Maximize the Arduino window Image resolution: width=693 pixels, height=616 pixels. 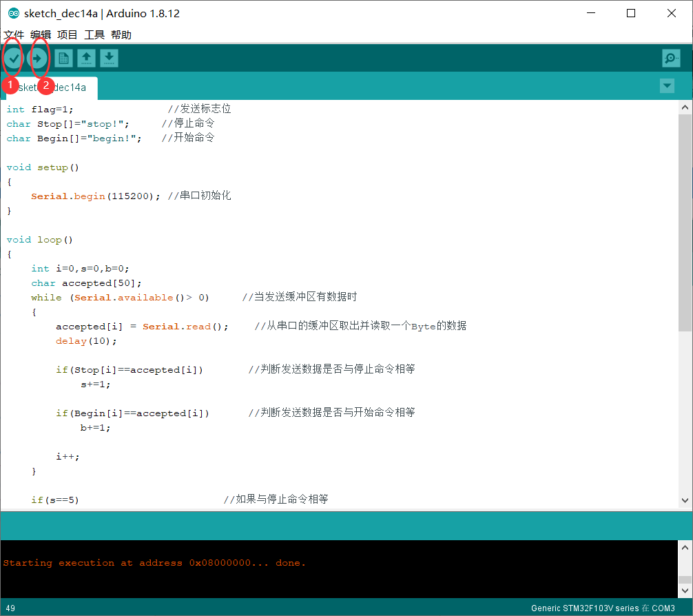[631, 13]
